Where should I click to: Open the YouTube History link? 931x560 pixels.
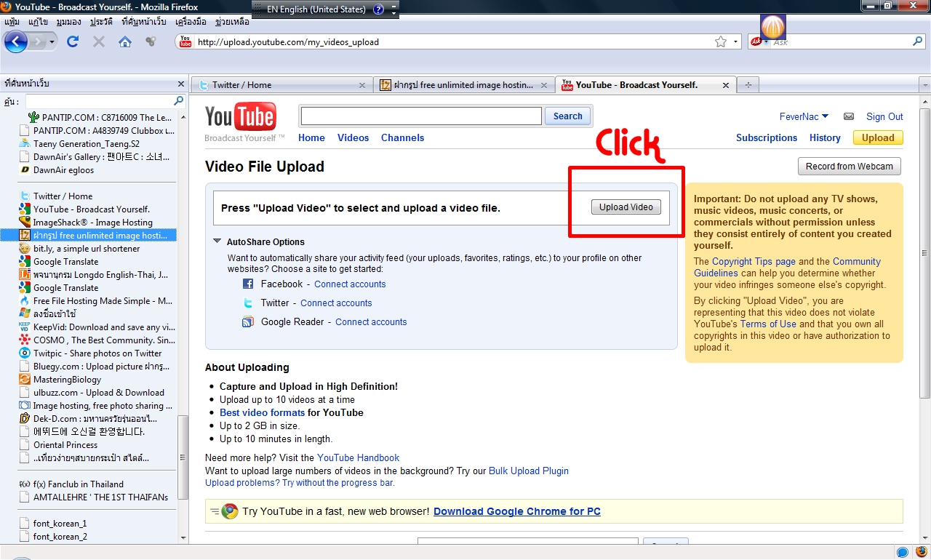coord(825,137)
